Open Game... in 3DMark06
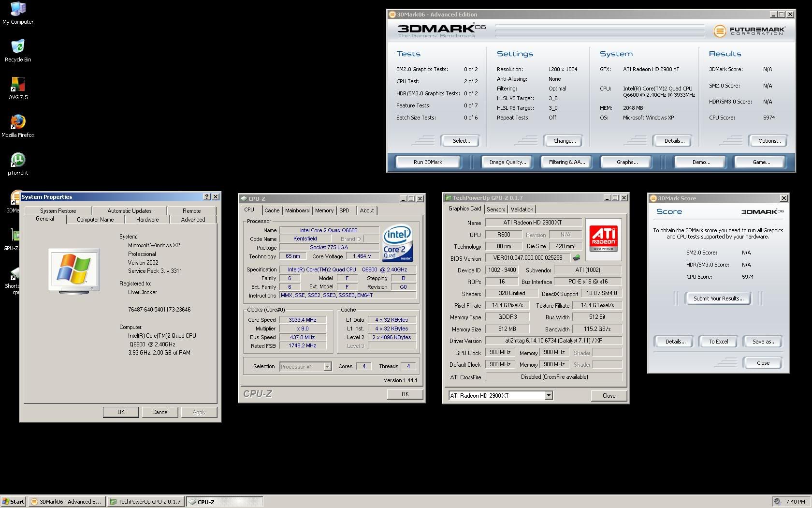This screenshot has height=508, width=812. [x=761, y=162]
